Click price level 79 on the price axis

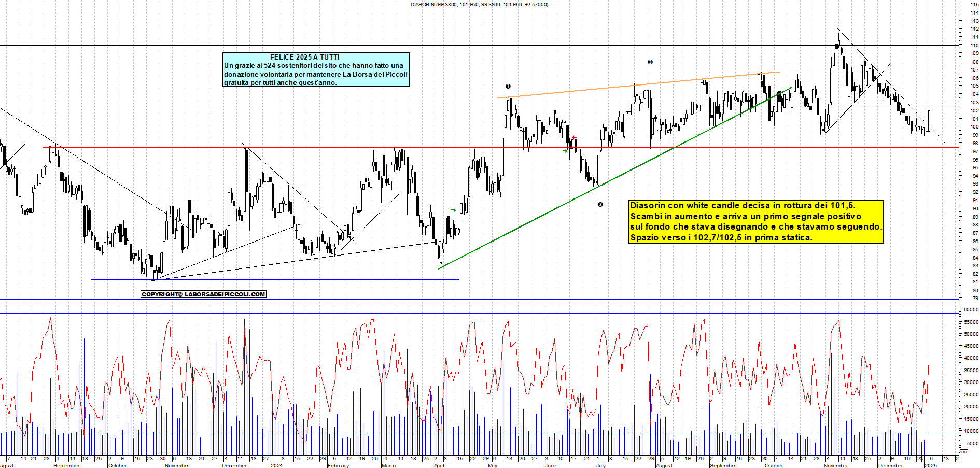pyautogui.click(x=975, y=298)
